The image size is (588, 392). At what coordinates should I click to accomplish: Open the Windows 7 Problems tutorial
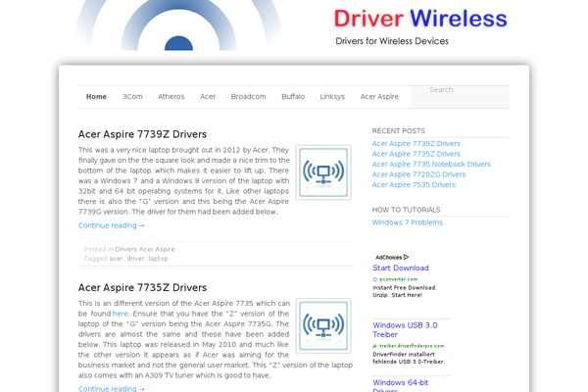tap(408, 222)
